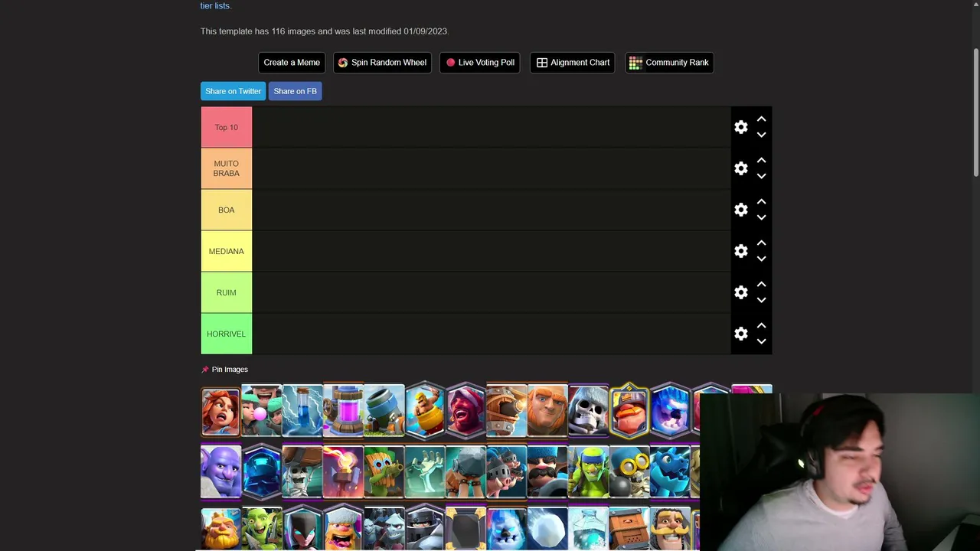Select the Rascals card
This screenshot has width=980, height=551.
pos(262,411)
